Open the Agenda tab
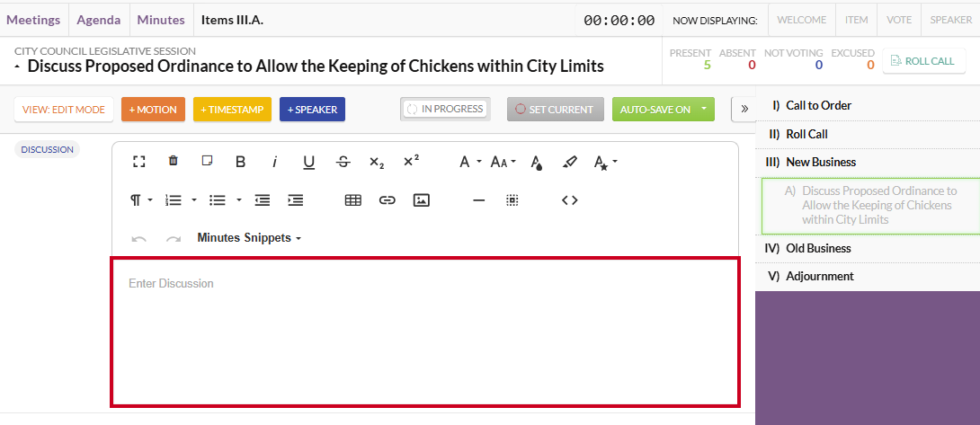The height and width of the screenshot is (425, 980). tap(99, 20)
